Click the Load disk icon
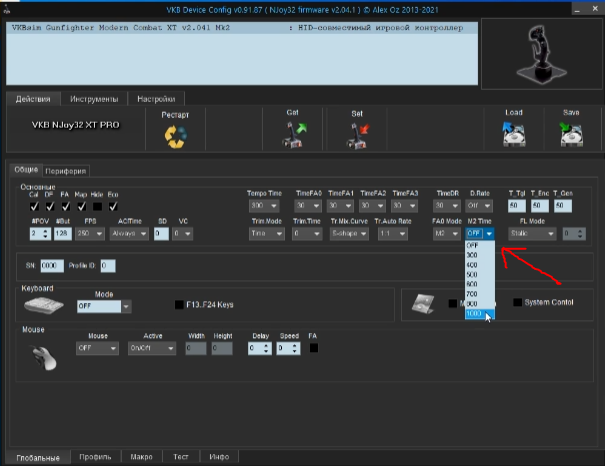Screen dimensions: 605x466 pyautogui.click(x=514, y=134)
